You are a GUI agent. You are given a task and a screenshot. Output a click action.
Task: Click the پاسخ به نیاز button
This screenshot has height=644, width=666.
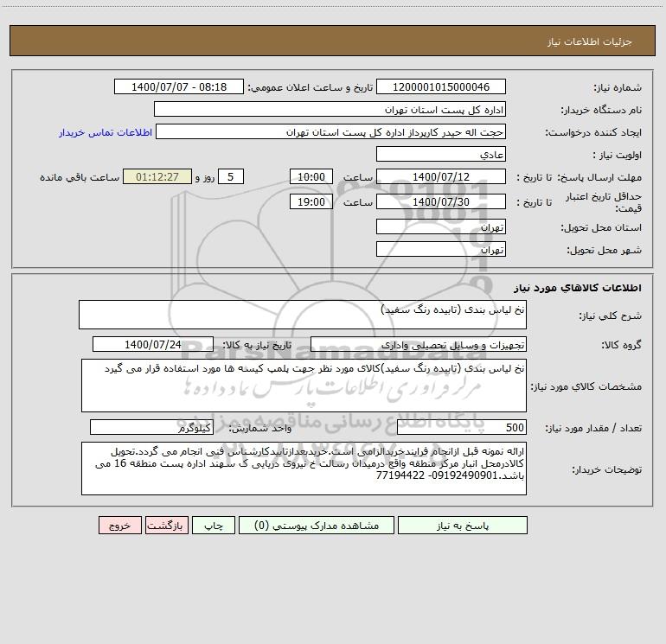pos(462,526)
